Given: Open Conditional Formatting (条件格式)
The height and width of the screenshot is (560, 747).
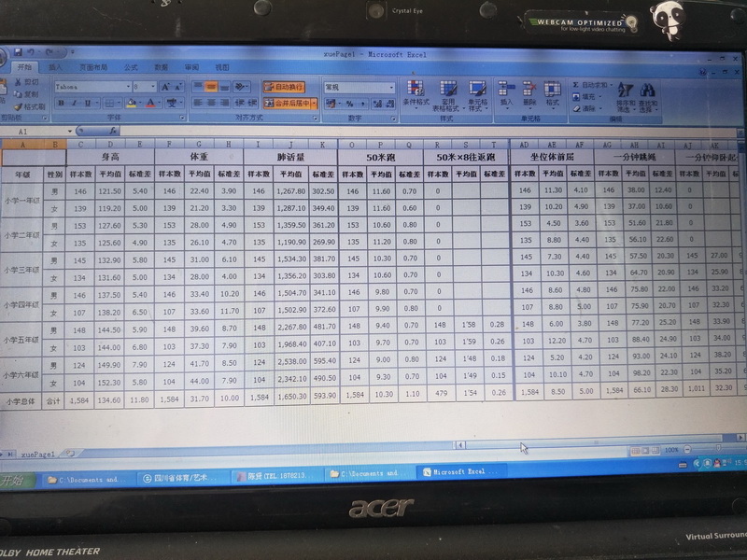Looking at the screenshot, I should tap(415, 94).
